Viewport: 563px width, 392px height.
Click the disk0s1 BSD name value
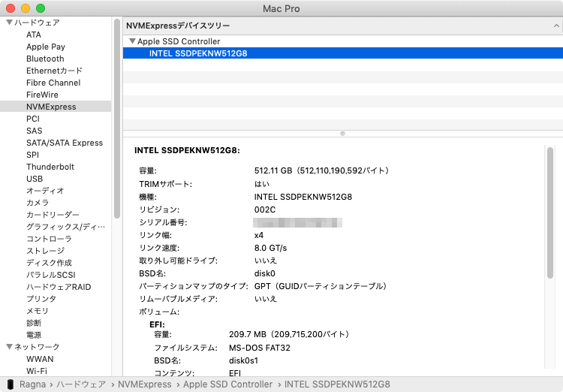[243, 360]
